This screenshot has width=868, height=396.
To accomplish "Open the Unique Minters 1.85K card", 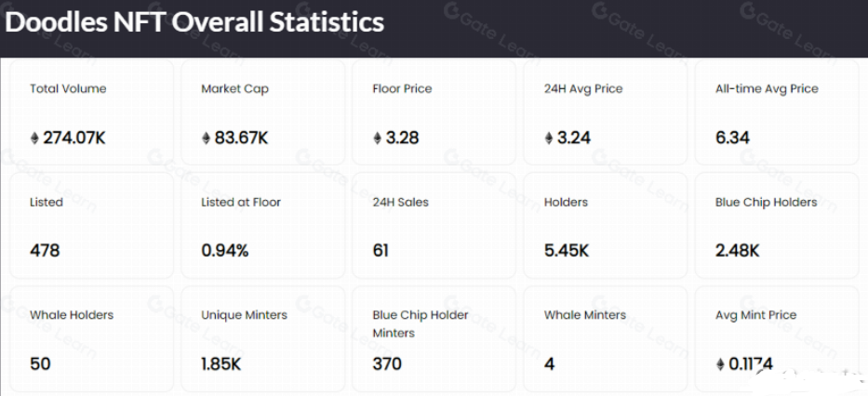I will (x=262, y=338).
